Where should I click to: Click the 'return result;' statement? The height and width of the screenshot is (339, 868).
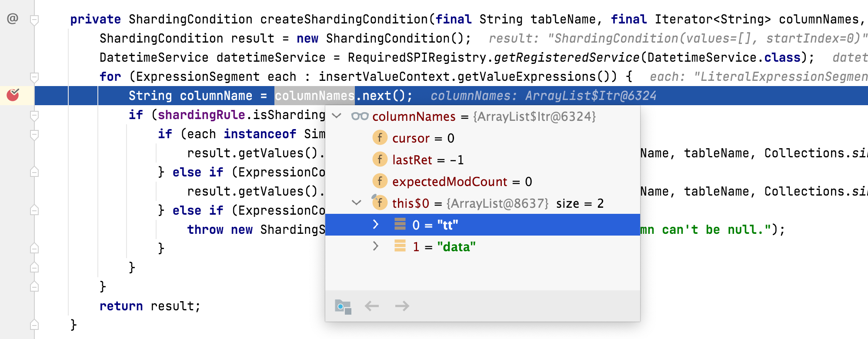[x=150, y=306]
